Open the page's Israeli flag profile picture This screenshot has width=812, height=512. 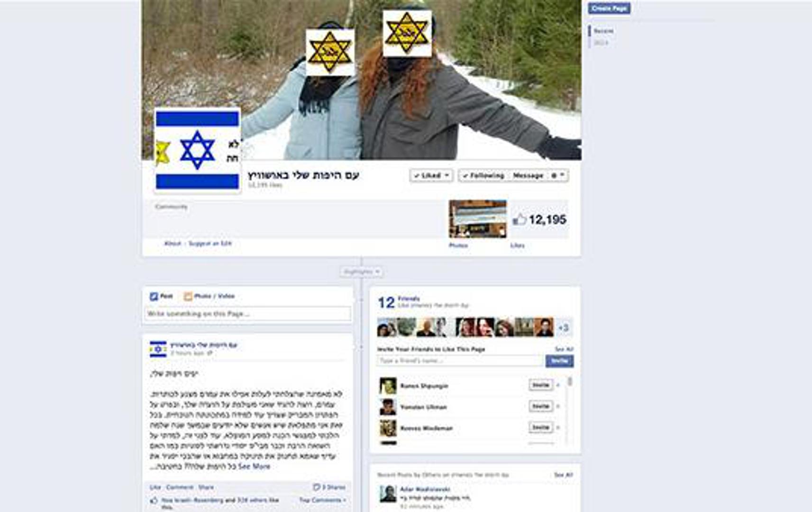[x=197, y=150]
